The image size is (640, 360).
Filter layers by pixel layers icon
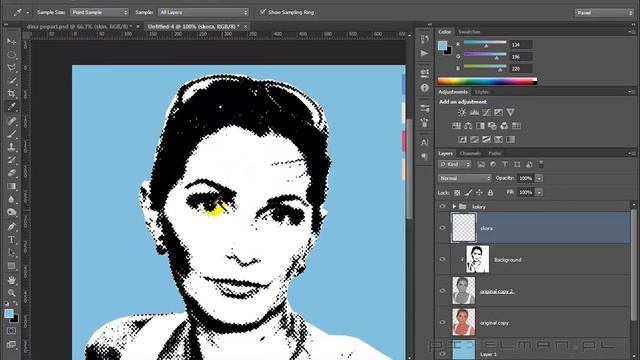(481, 164)
